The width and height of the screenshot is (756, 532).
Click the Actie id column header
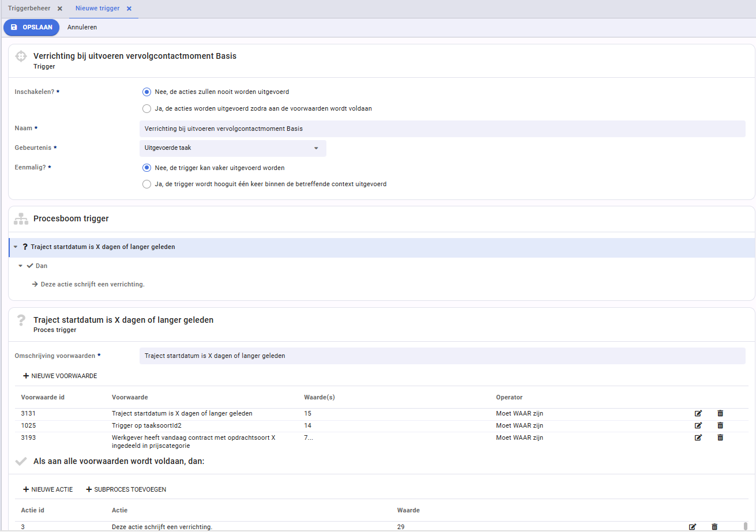point(33,510)
